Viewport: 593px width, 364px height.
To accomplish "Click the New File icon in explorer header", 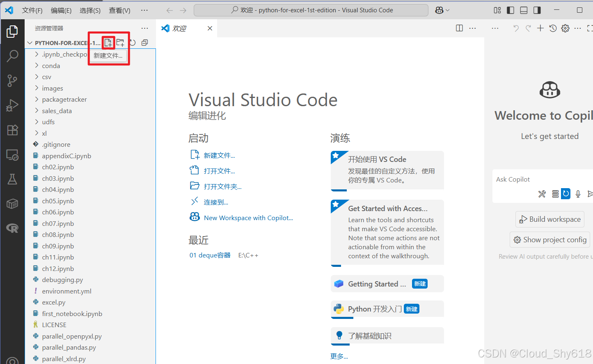I will click(x=108, y=43).
